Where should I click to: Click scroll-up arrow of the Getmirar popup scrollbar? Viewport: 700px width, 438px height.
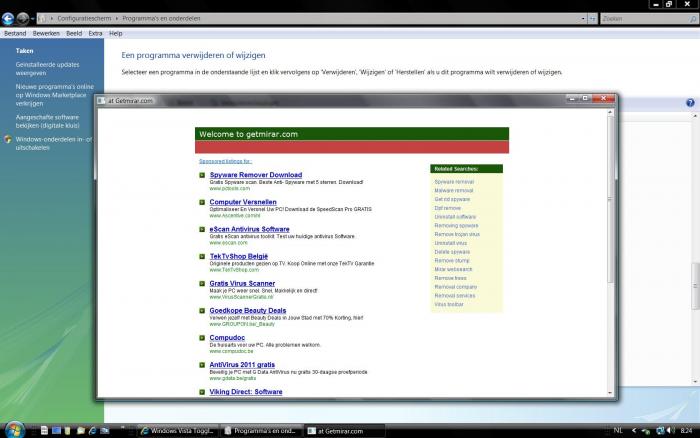point(610,113)
